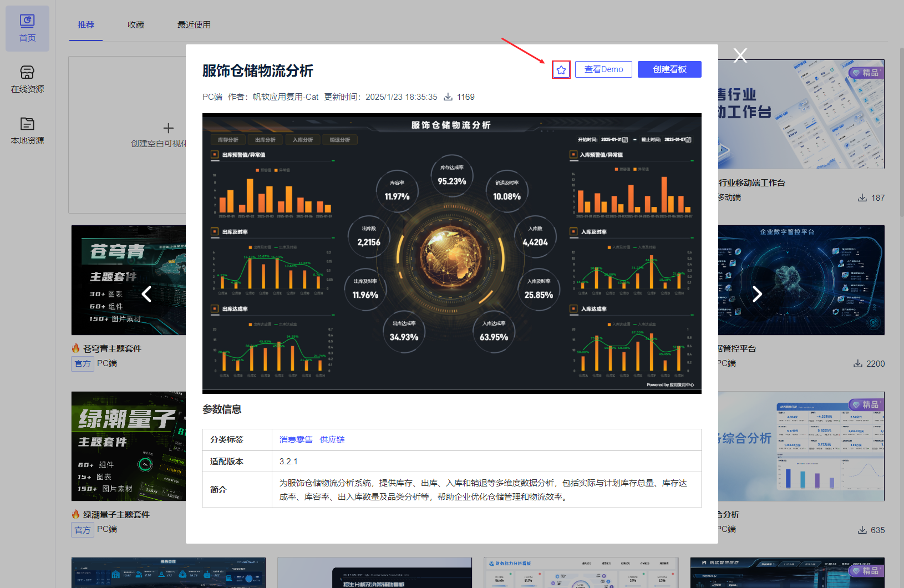Screen dimensions: 904x588
Task: Open the 在线资源 online resources icon
Action: 27,79
